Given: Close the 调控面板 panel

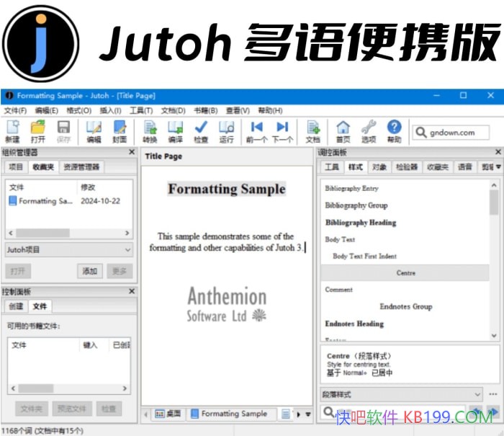Looking at the screenshot, I should pyautogui.click(x=498, y=152).
